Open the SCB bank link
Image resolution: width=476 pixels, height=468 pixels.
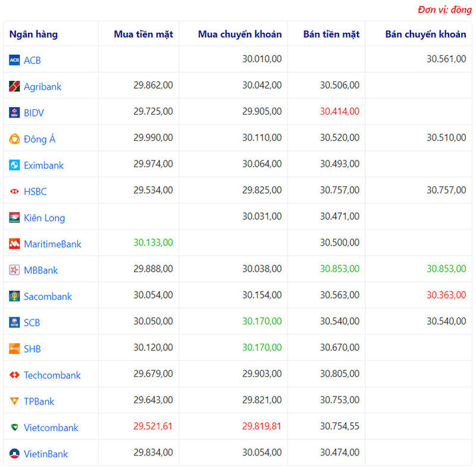pos(32,322)
